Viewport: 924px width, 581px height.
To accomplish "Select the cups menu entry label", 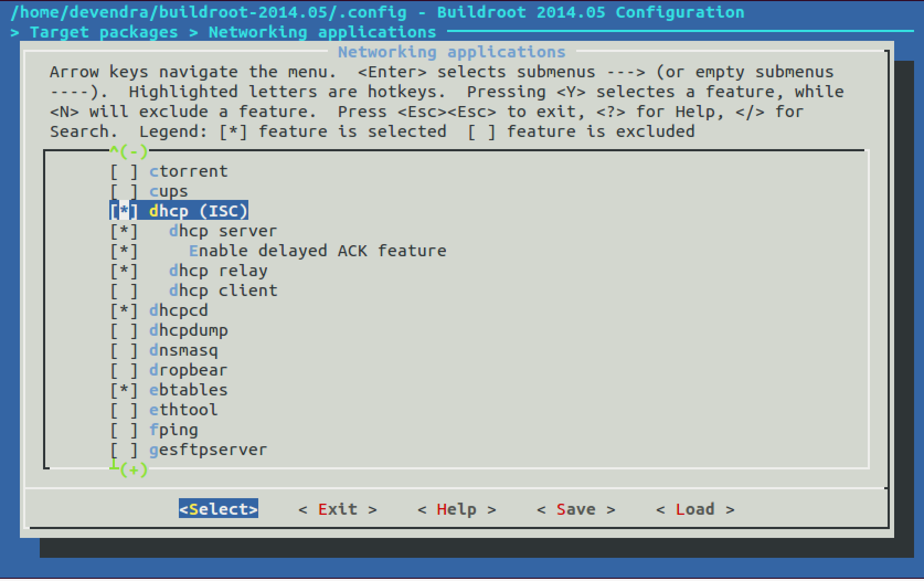I will click(x=168, y=192).
